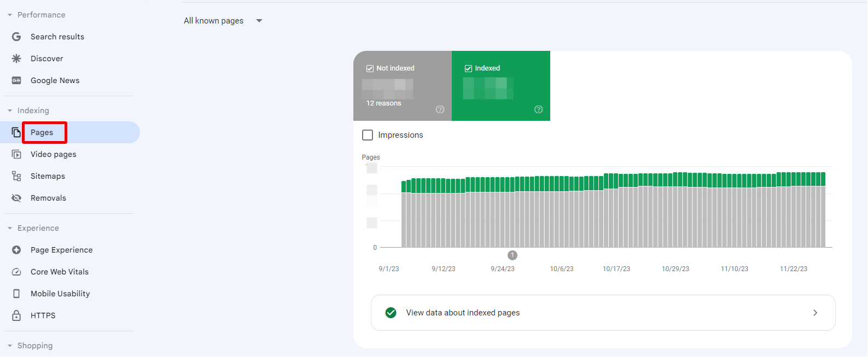Click annotation marker 1 on chart timeline
Image resolution: width=868 pixels, height=357 pixels.
(512, 255)
